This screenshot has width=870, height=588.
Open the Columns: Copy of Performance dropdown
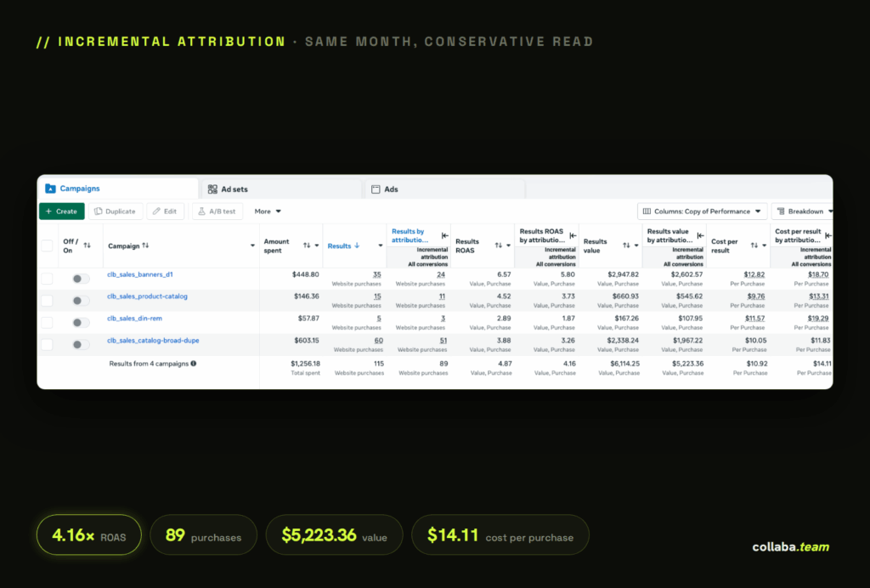click(x=703, y=212)
